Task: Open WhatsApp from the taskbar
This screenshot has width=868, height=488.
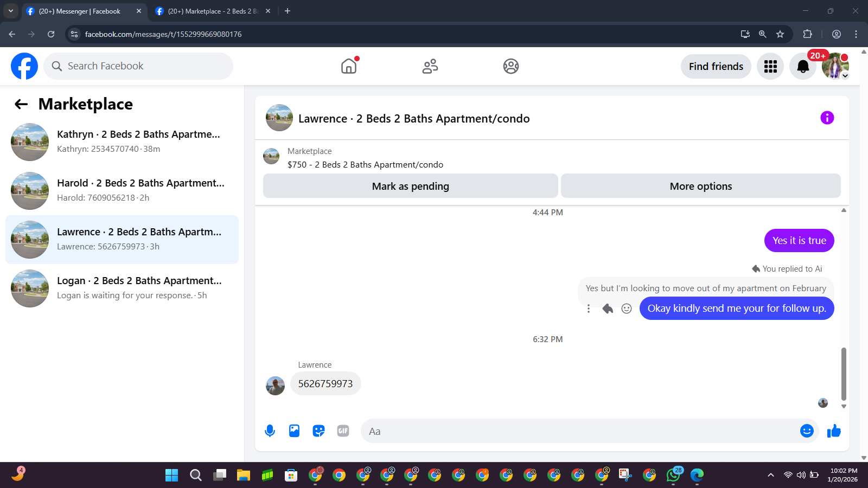Action: (673, 475)
